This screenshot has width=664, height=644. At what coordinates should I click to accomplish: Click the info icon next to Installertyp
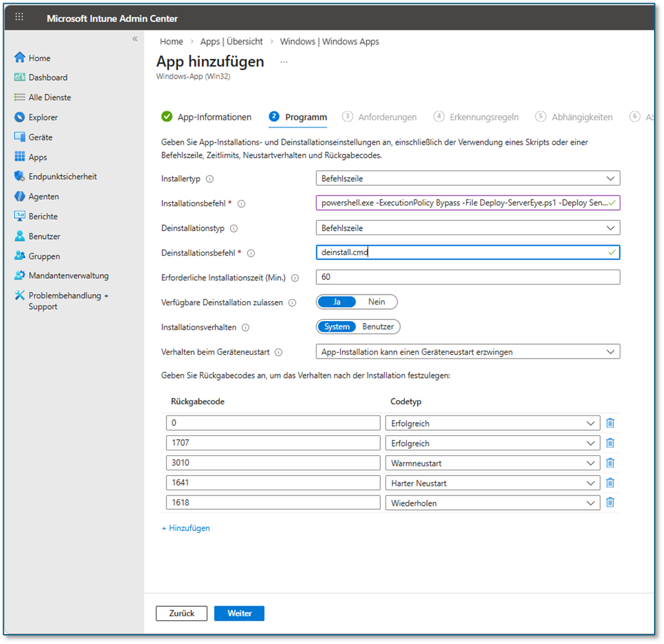tap(210, 179)
